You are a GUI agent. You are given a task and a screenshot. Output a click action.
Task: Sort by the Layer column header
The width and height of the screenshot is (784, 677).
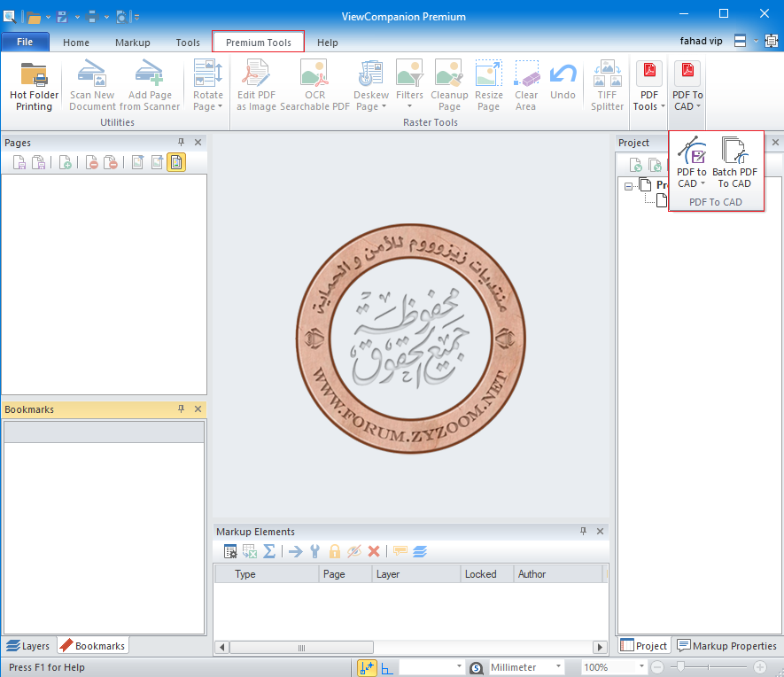pos(416,574)
